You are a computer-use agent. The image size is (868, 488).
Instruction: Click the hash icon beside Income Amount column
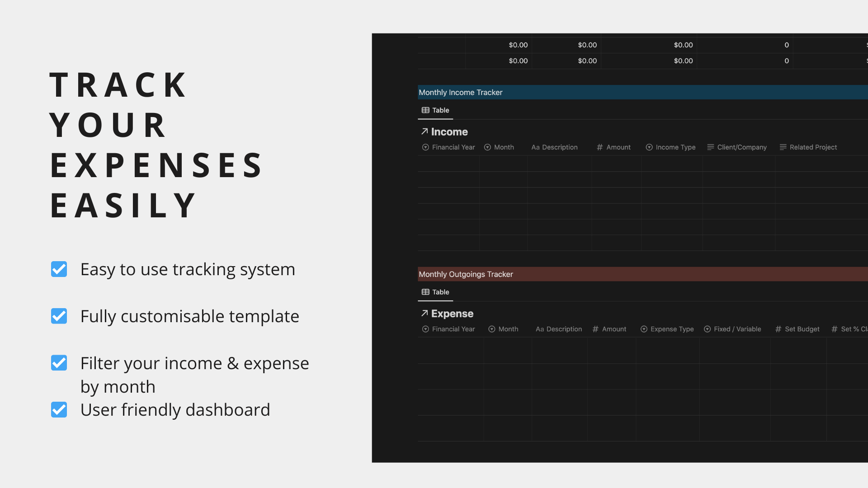[599, 147]
